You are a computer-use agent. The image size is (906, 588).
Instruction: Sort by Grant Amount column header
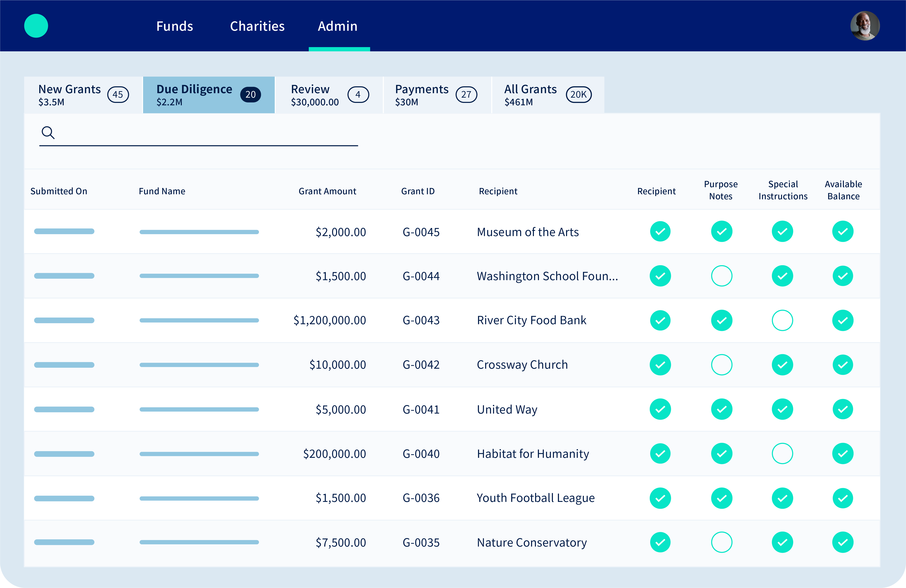tap(327, 191)
